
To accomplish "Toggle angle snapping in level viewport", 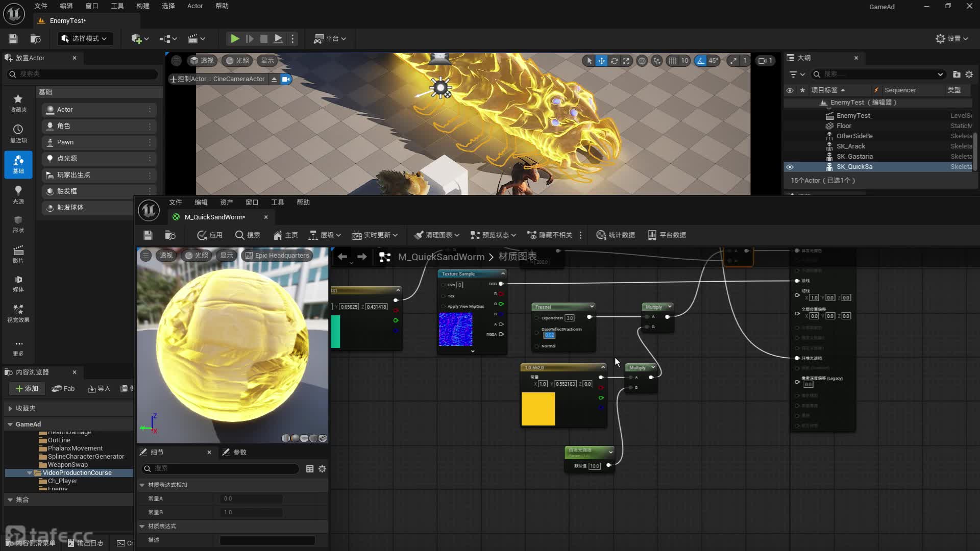I will coord(700,61).
